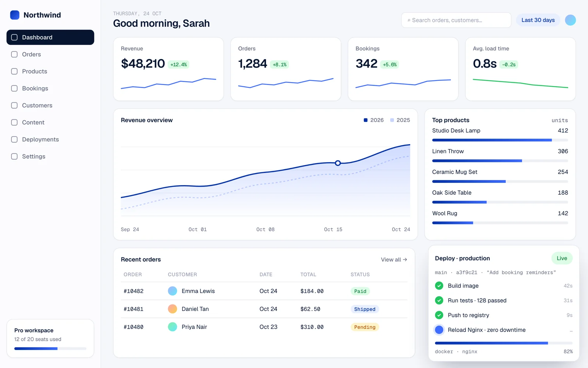The image size is (588, 368).
Task: Click the Push to registry check icon
Action: tap(439, 315)
